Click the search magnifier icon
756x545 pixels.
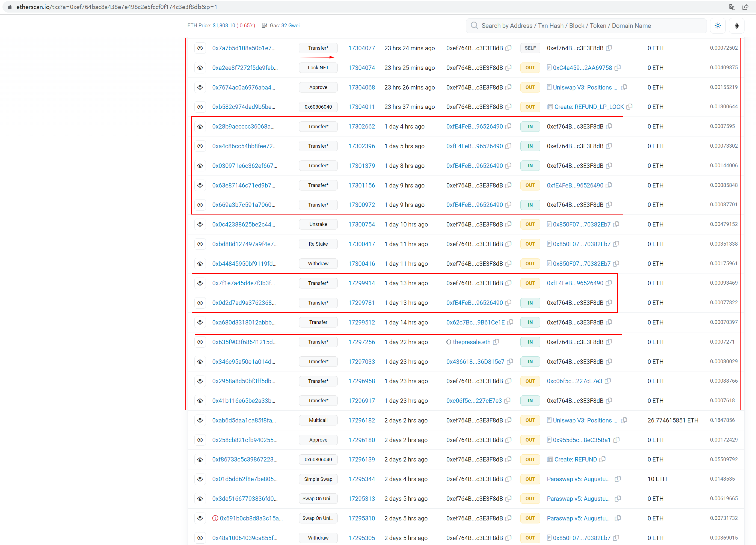tap(474, 26)
